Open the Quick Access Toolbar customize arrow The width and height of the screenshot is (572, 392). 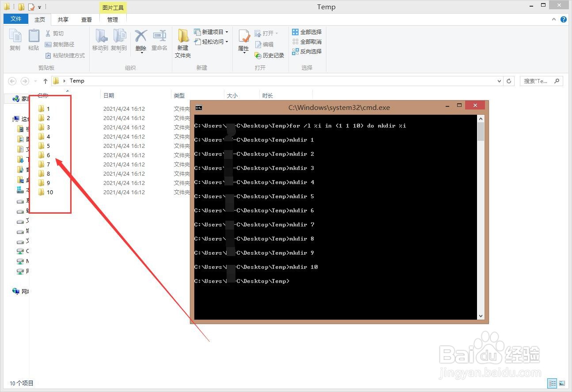tap(39, 8)
